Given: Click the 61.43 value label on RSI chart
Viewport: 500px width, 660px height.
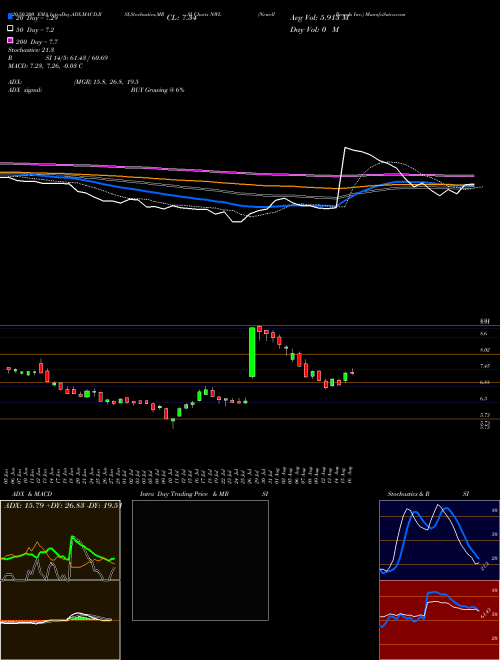Looking at the screenshot, I should tap(486, 612).
